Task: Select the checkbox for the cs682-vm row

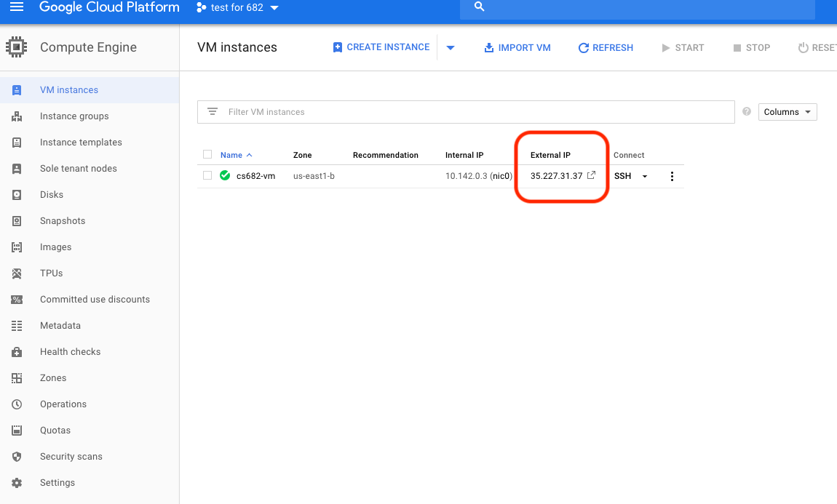Action: click(x=207, y=175)
